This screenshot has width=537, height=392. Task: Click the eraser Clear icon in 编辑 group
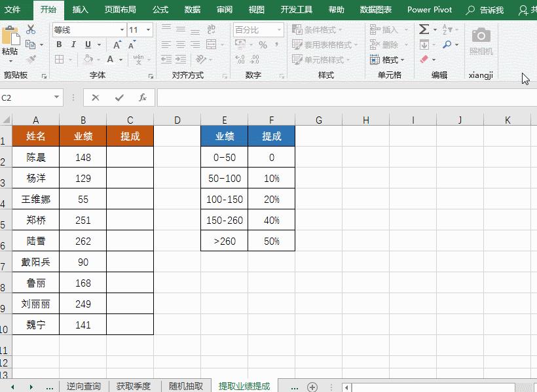tap(424, 60)
